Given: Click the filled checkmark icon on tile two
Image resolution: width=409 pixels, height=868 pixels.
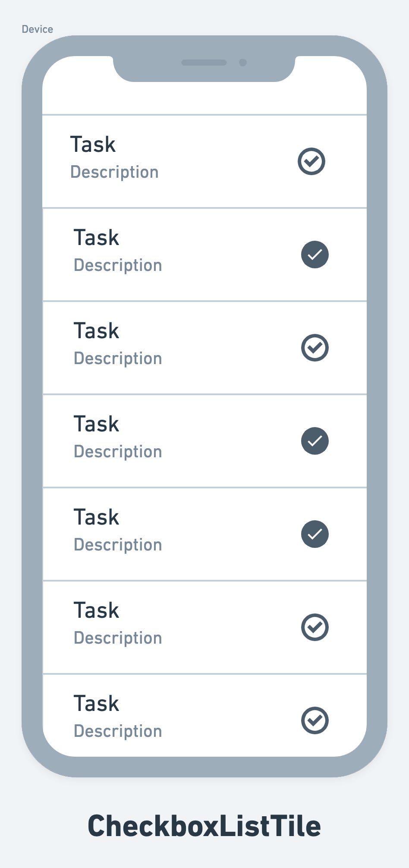Looking at the screenshot, I should 315,255.
